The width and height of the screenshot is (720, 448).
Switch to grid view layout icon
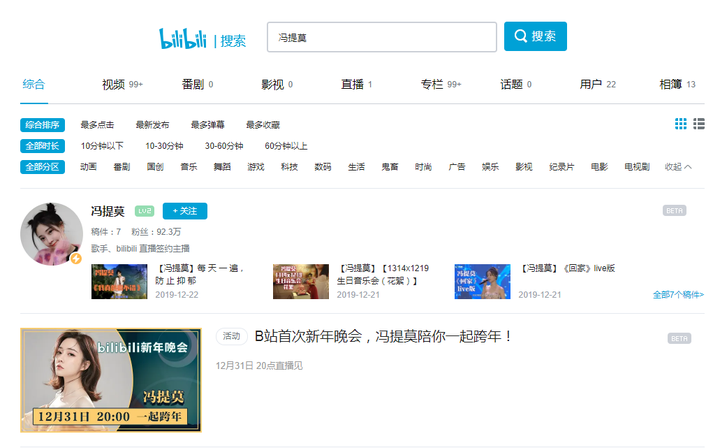pos(681,123)
